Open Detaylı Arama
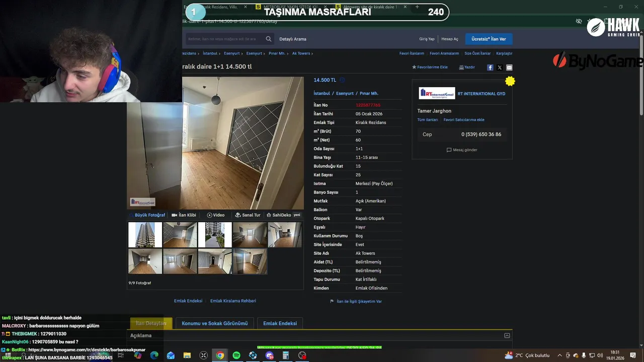Screen dimensions: 644x362 (293, 39)
